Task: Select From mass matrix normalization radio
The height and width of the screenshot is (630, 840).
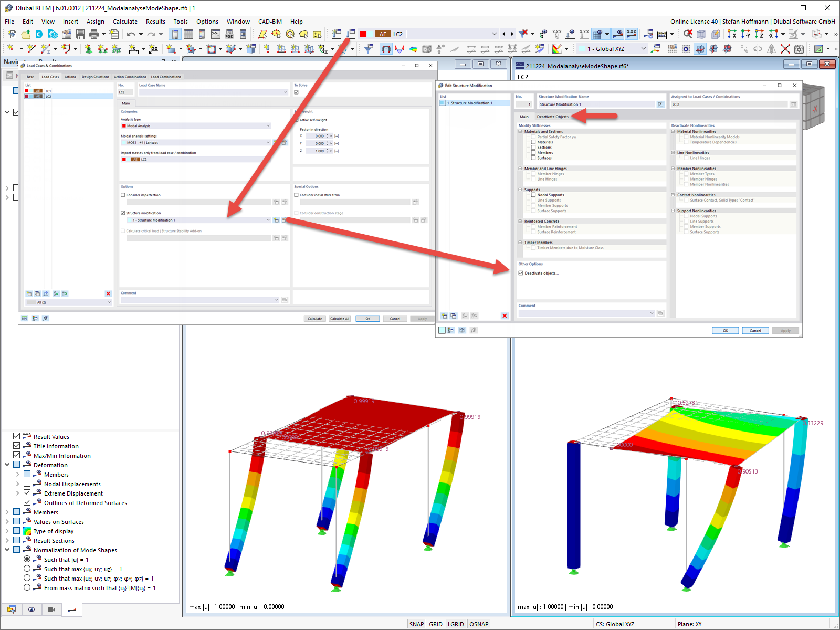Action: [27, 587]
